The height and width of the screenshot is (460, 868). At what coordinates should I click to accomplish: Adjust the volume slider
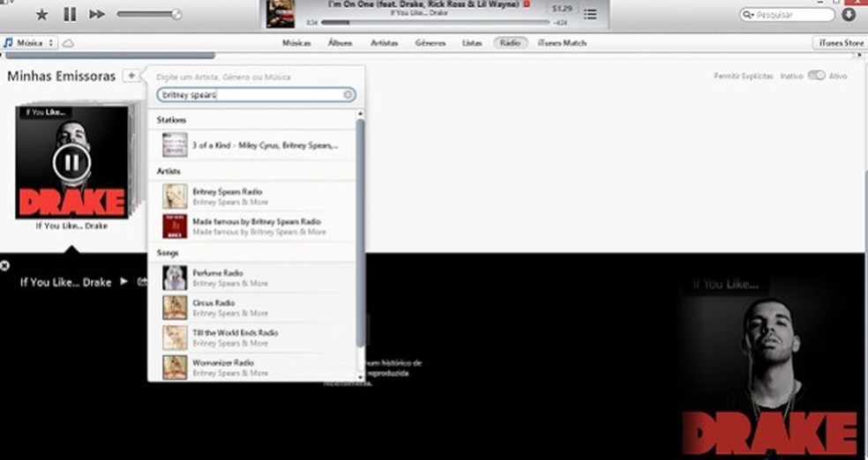pyautogui.click(x=149, y=14)
